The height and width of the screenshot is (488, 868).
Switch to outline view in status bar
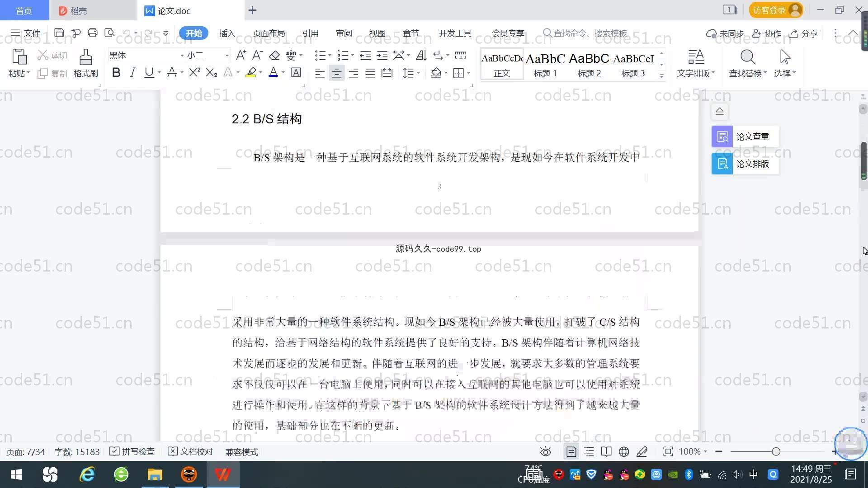(x=589, y=451)
